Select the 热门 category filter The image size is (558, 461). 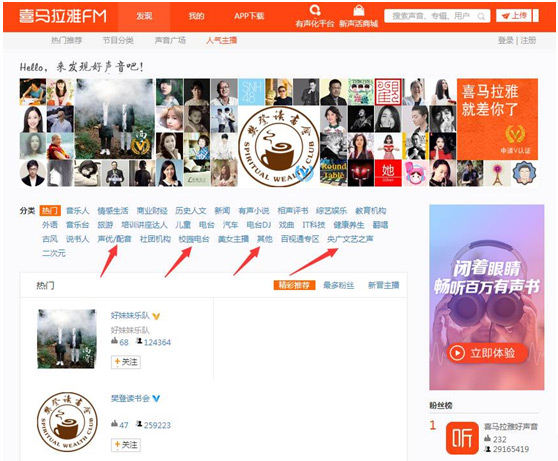coord(50,210)
